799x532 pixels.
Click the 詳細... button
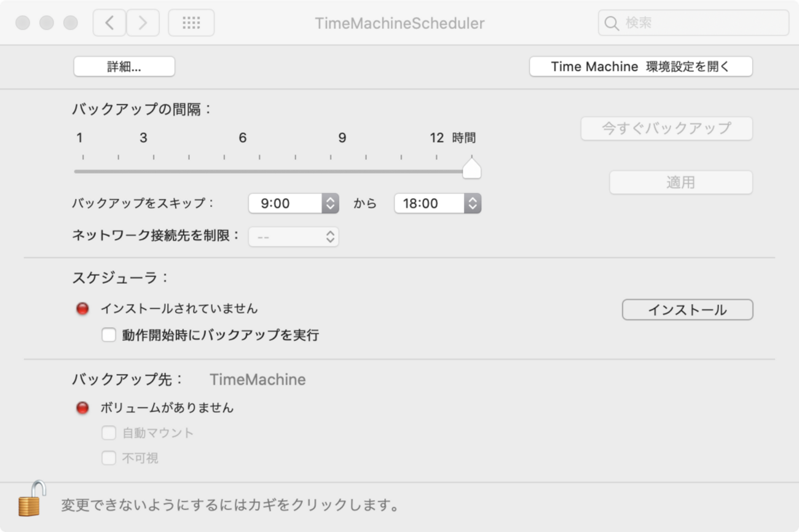[124, 66]
